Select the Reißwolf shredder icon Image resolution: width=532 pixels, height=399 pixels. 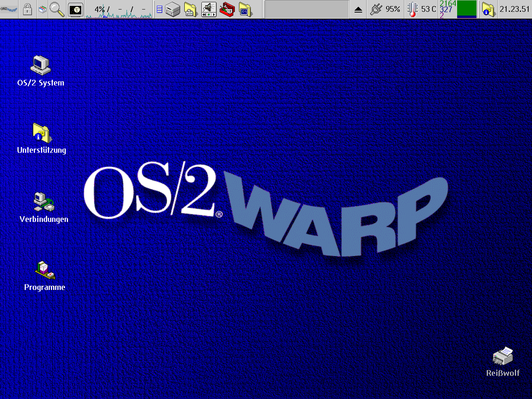point(503,356)
